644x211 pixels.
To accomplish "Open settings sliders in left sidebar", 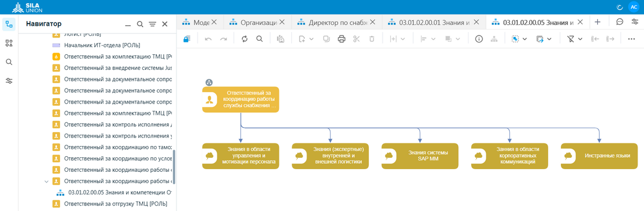I will [9, 81].
